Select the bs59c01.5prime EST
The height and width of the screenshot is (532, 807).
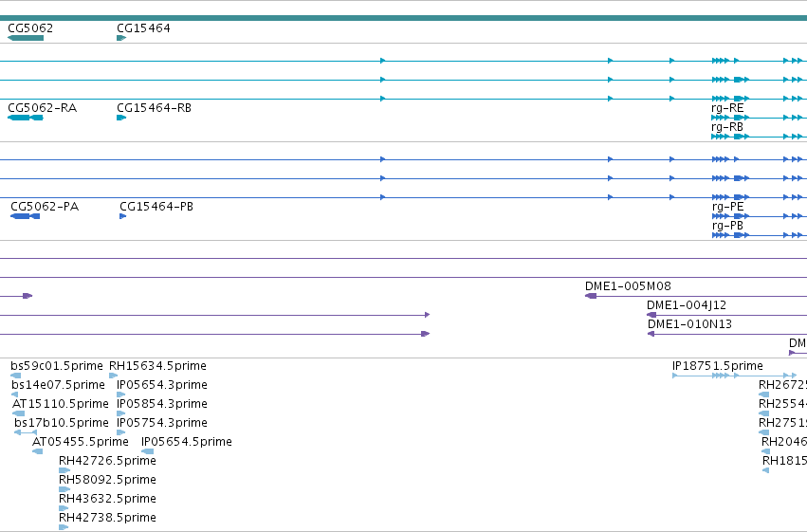pyautogui.click(x=15, y=376)
